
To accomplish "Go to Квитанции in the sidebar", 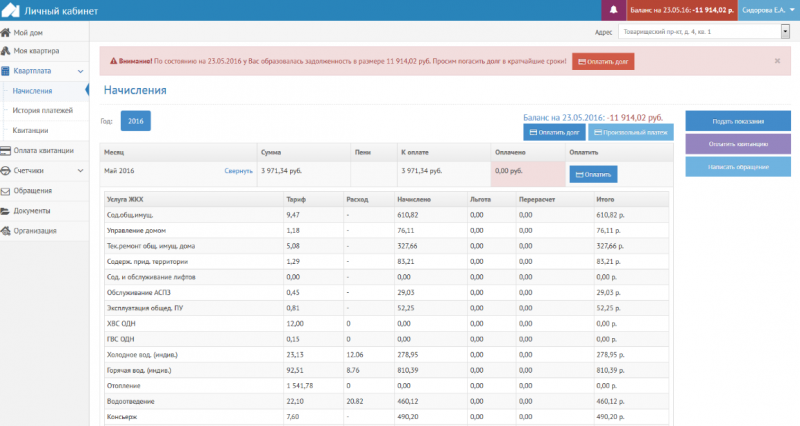I will (x=30, y=131).
